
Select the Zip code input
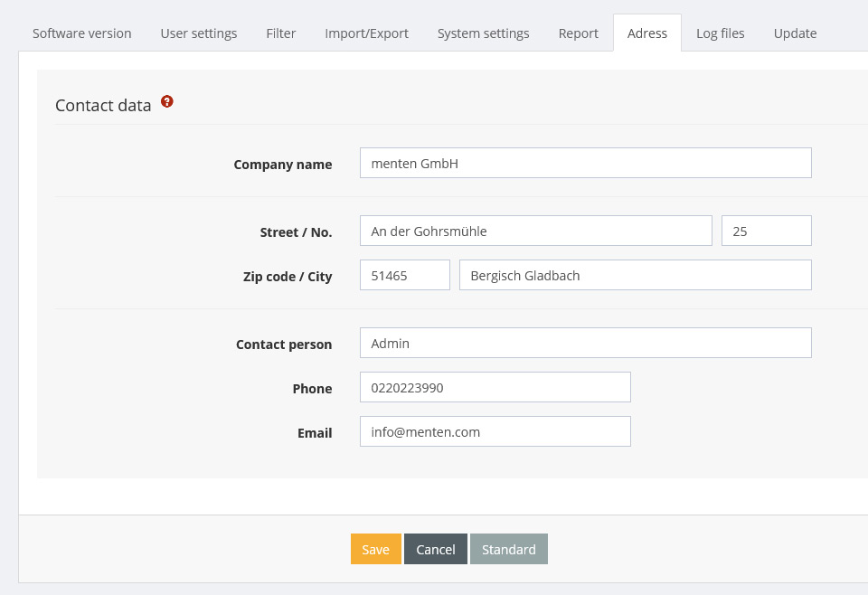[x=404, y=275]
